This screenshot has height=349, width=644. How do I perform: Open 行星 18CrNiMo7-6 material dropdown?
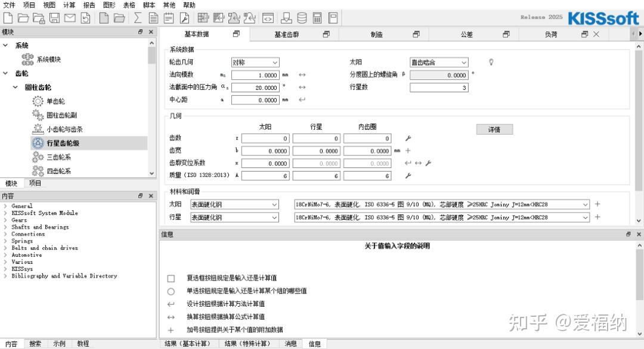(x=442, y=217)
